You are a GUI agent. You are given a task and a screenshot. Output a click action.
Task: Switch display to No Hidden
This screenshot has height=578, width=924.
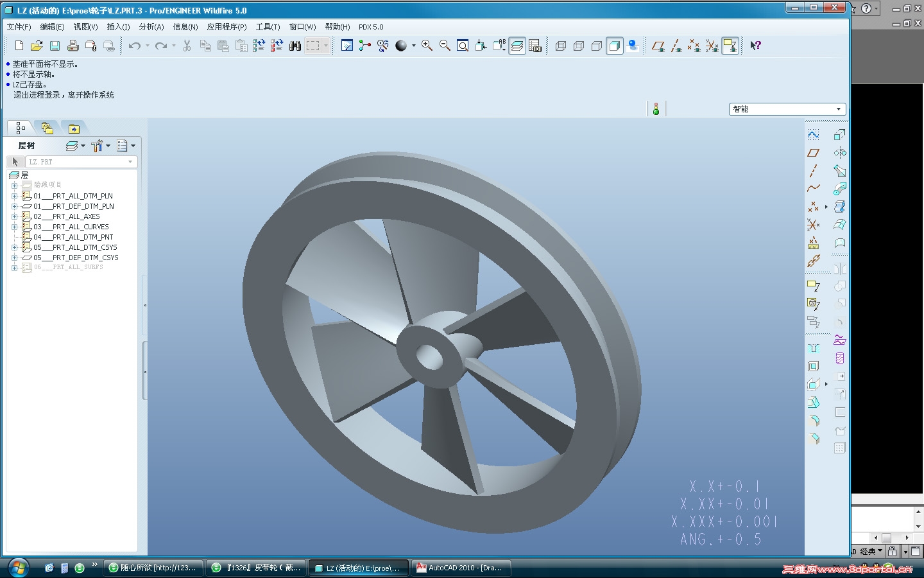coord(597,46)
